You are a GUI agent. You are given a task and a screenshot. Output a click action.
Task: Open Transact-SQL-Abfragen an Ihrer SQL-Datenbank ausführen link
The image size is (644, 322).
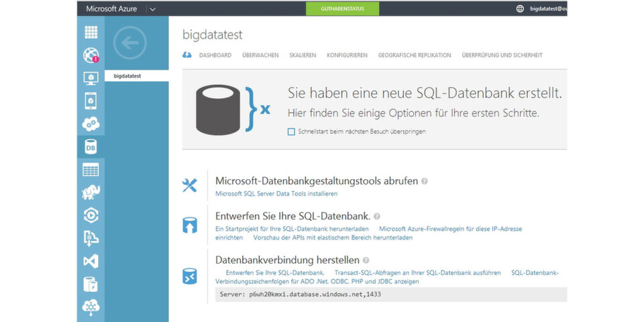(x=418, y=273)
